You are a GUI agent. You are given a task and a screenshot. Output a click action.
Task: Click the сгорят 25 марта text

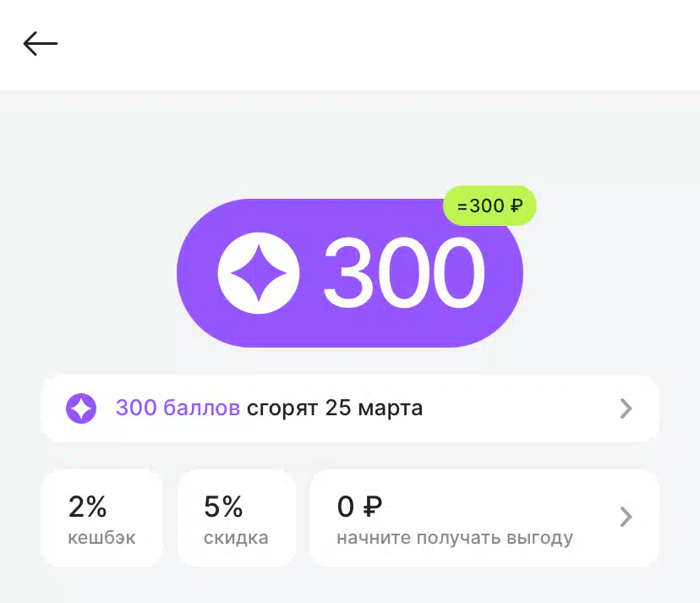click(335, 408)
